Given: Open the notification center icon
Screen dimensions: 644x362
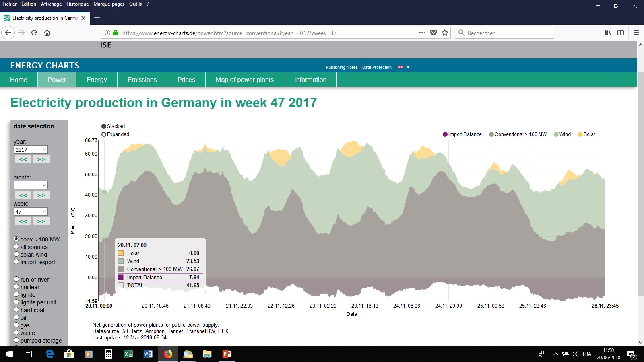Looking at the screenshot, I should point(631,354).
